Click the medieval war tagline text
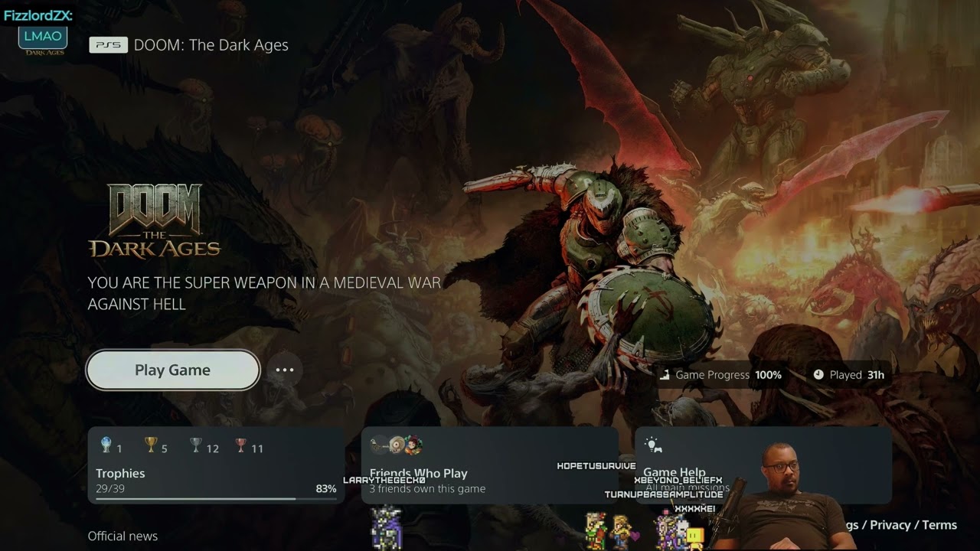This screenshot has width=980, height=551. pos(264,293)
